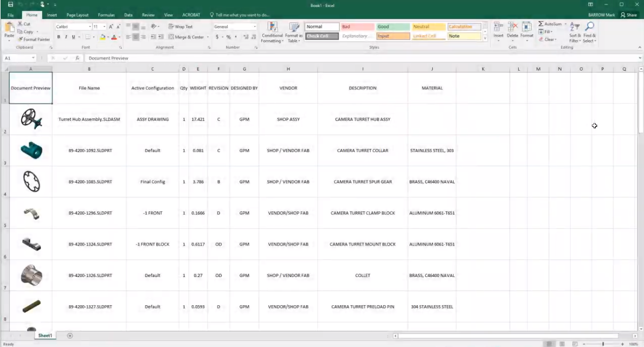Click the Save icon in quick access toolbar
Viewport: 644px width, 347px height.
click(x=10, y=4)
